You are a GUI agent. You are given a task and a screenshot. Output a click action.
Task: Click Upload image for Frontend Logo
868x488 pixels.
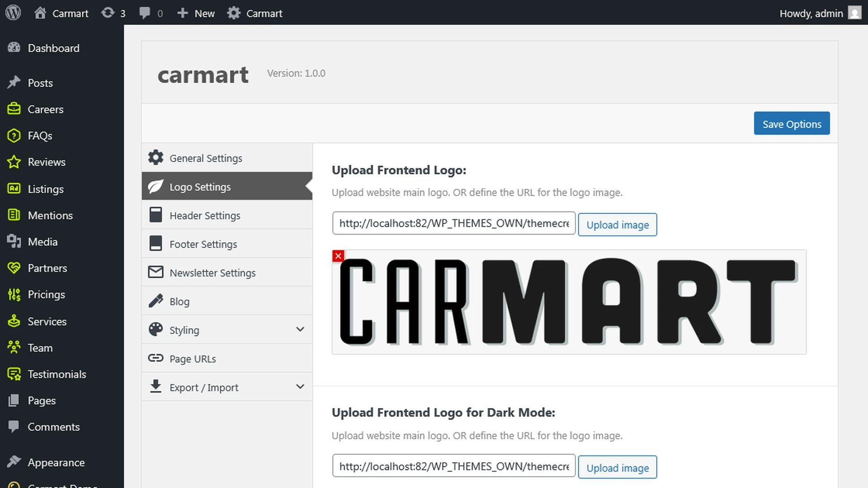pos(618,225)
